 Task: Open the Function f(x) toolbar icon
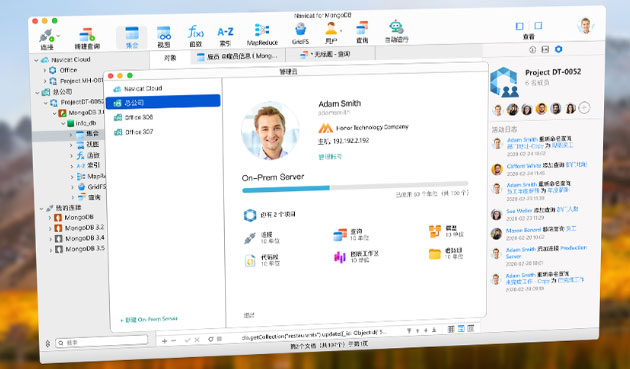196,36
